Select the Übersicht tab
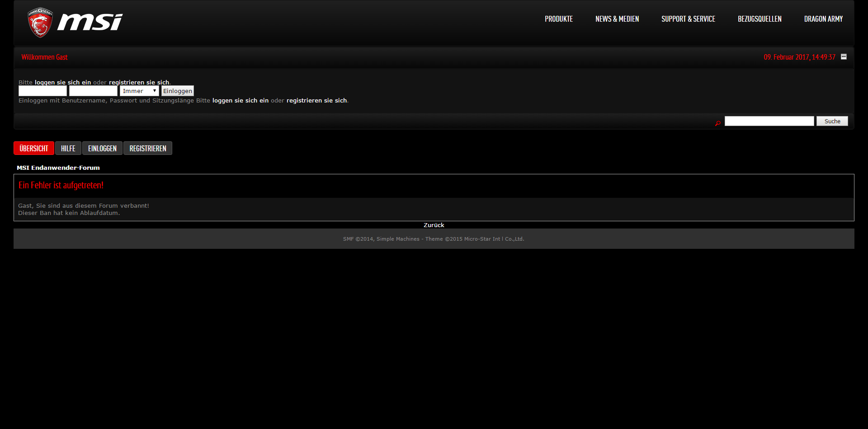The height and width of the screenshot is (429, 868). (34, 148)
